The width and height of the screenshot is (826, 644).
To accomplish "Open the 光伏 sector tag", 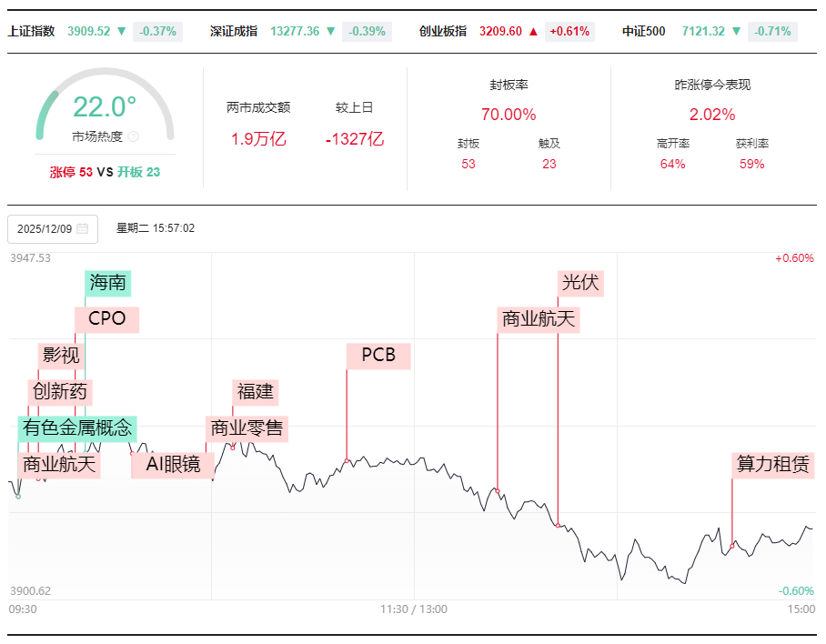I will pos(580,283).
